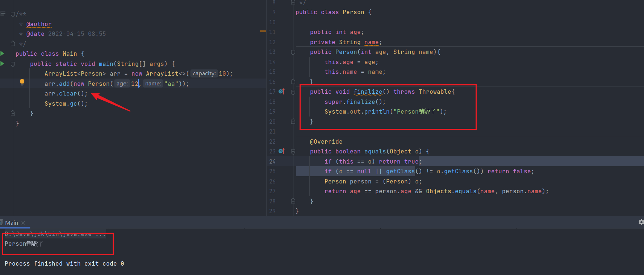Click the @Override annotation
Image resolution: width=644 pixels, height=275 pixels.
326,142
